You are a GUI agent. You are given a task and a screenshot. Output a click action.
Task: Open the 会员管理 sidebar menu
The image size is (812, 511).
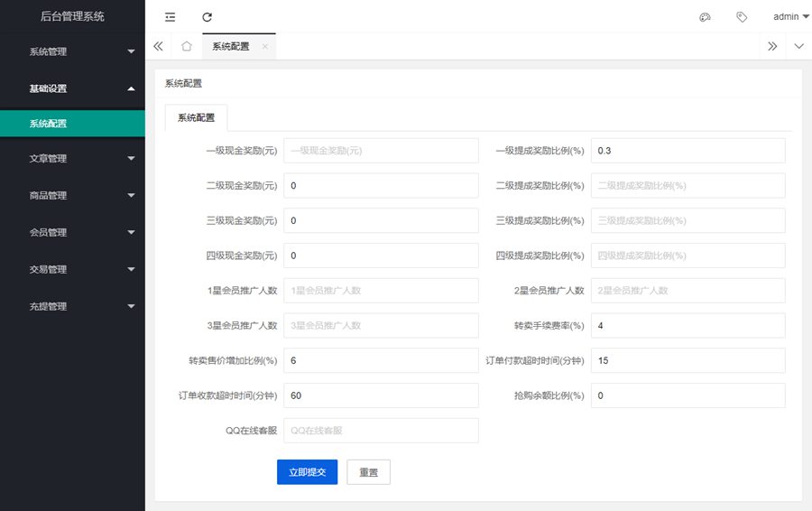point(72,232)
